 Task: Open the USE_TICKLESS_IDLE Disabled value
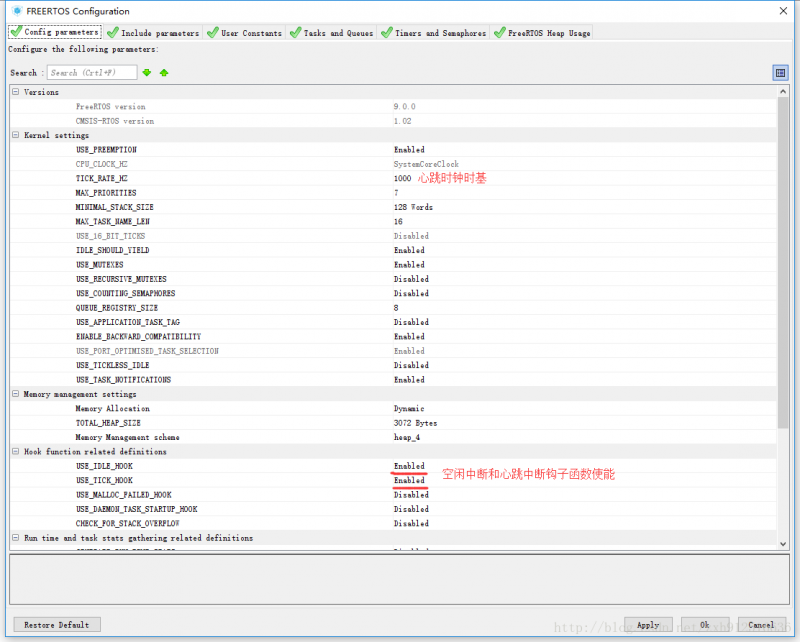pos(411,365)
